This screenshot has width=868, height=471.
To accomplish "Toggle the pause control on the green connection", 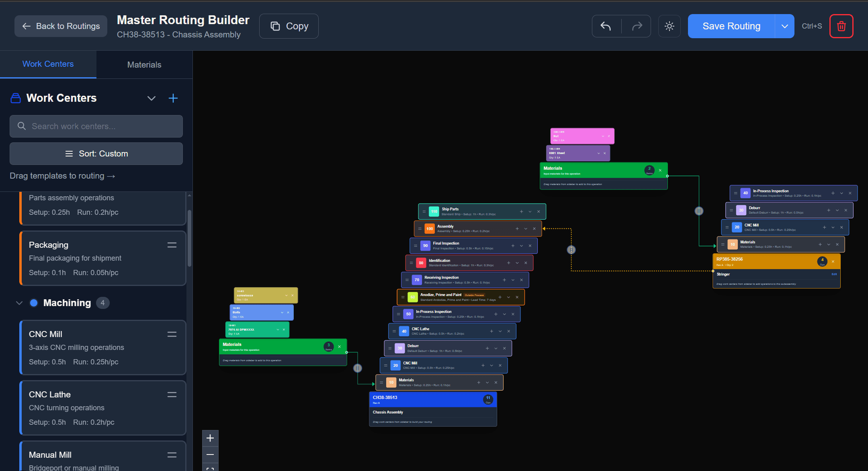I will (x=357, y=368).
